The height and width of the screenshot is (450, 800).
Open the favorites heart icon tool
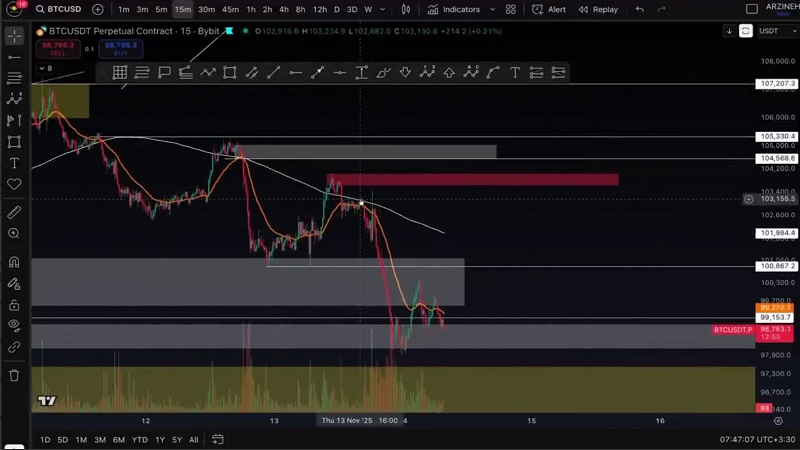coord(14,185)
